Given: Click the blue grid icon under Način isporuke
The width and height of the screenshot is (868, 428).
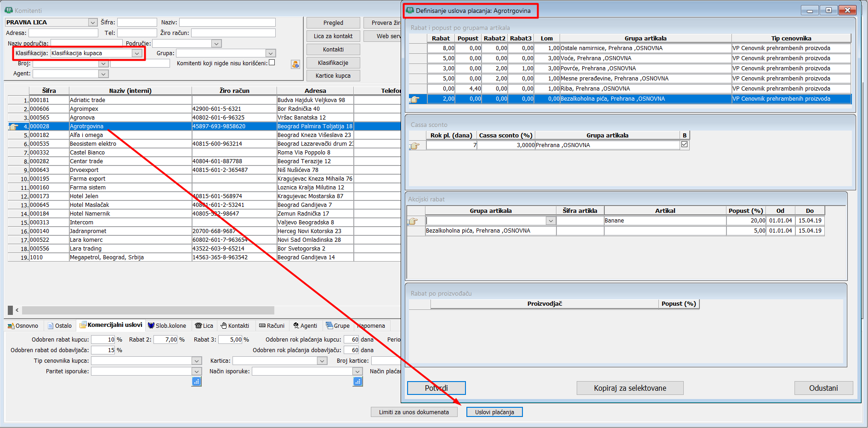Looking at the screenshot, I should coord(358,382).
